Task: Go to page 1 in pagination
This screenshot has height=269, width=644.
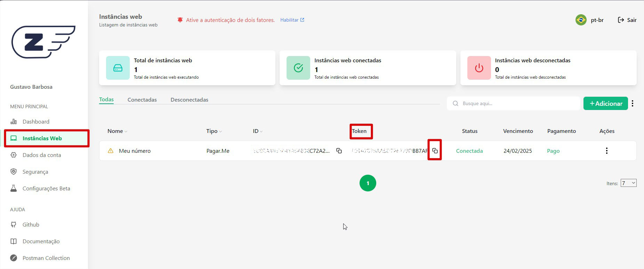Action: coord(368,183)
